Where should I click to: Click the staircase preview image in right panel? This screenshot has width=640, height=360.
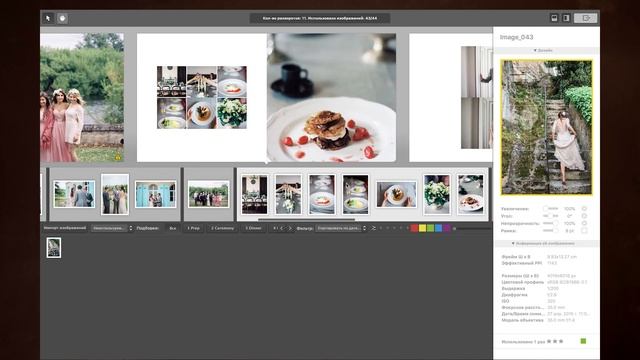pos(547,127)
